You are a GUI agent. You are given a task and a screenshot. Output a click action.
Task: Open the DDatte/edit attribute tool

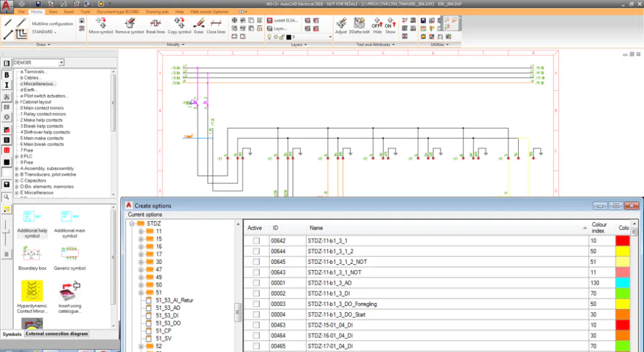tap(360, 25)
